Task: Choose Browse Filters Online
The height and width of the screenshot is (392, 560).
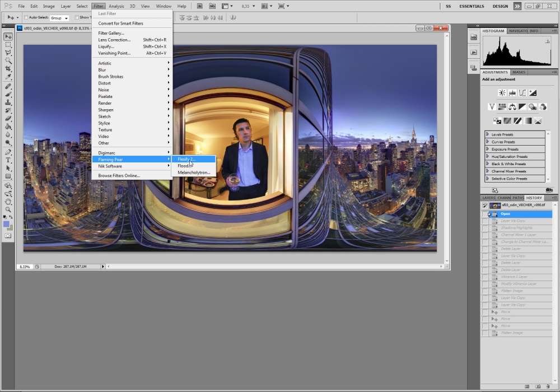Action: coord(119,175)
